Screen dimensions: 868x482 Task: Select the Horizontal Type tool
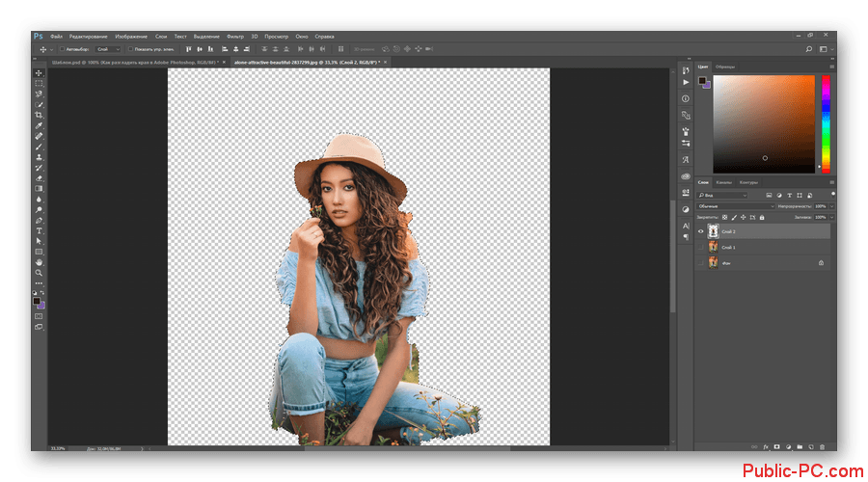pyautogui.click(x=40, y=231)
